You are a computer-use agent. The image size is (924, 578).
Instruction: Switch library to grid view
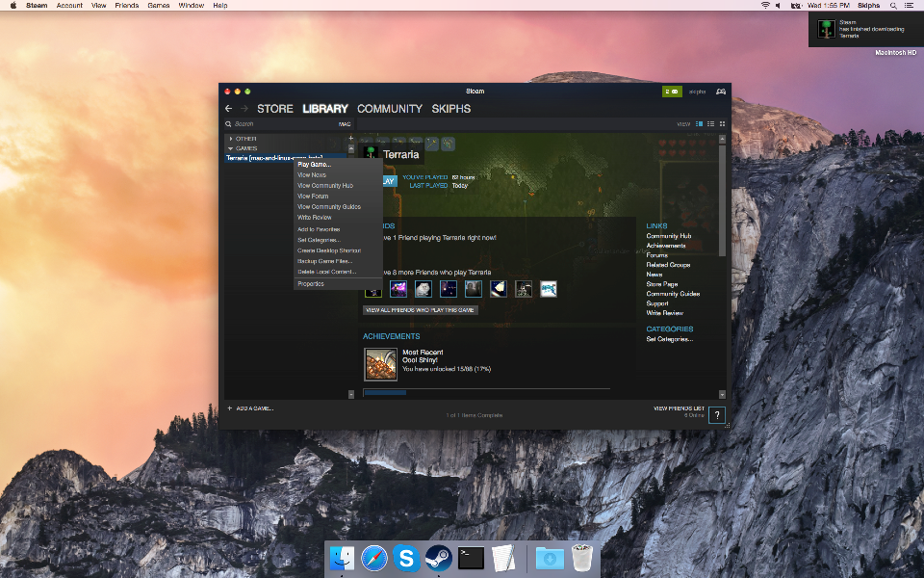(722, 124)
